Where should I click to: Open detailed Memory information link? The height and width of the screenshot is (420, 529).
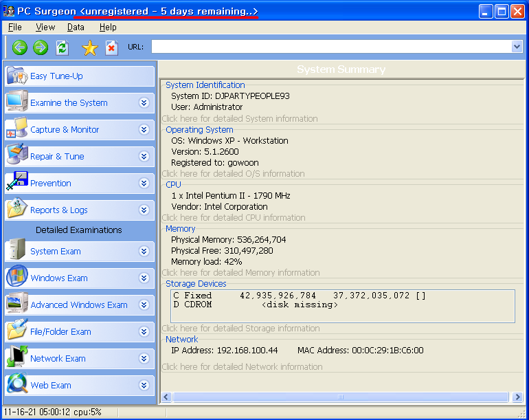coord(240,272)
